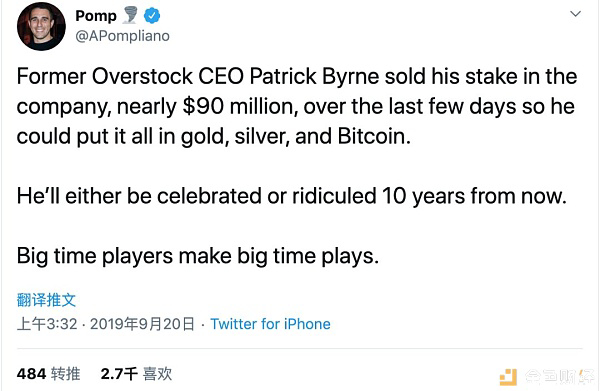Image resolution: width=600 pixels, height=391 pixels.
Task: View the 2.7千 喜欢 likes list
Action: pos(136,374)
